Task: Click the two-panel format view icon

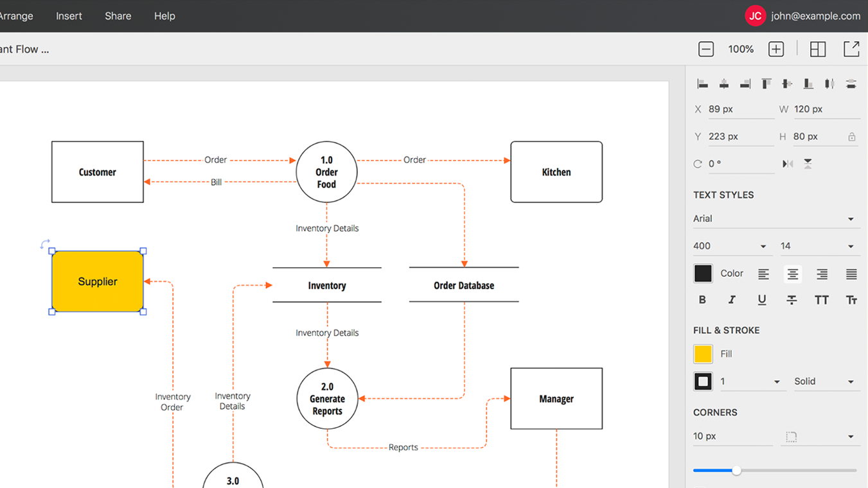Action: (x=818, y=48)
